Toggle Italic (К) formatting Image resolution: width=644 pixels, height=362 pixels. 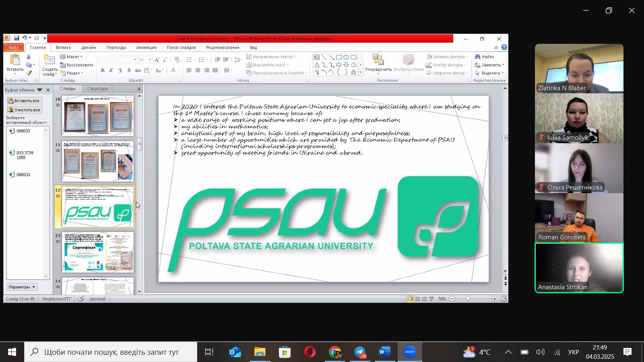pyautogui.click(x=111, y=70)
